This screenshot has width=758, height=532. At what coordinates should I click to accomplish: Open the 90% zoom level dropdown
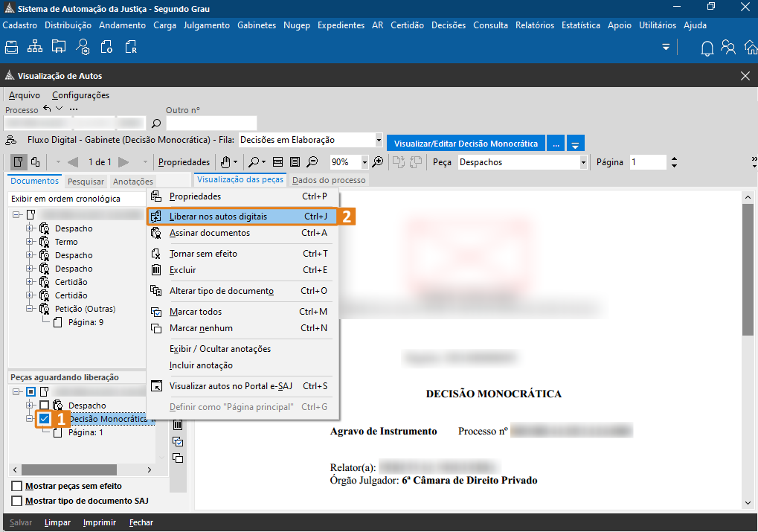click(x=364, y=162)
